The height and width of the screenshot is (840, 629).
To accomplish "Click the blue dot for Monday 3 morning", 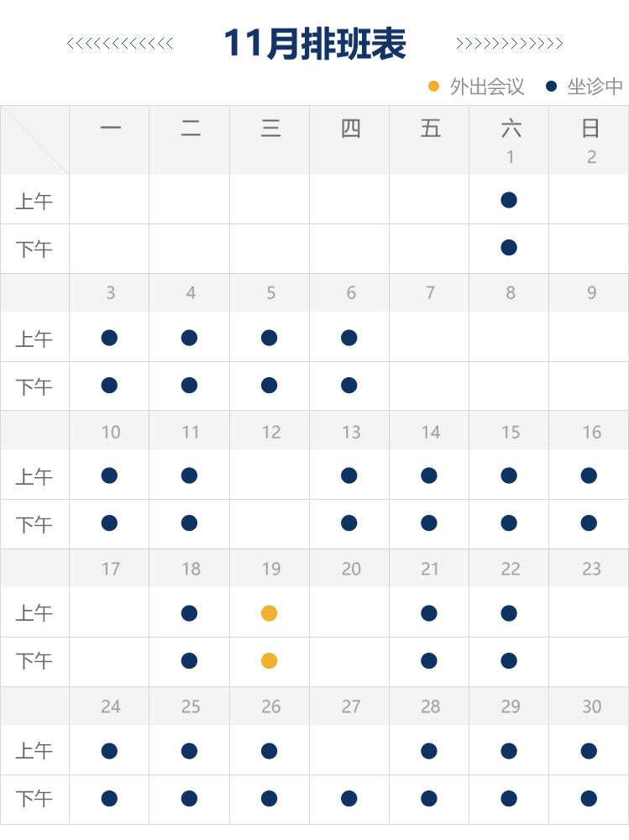I will point(109,338).
